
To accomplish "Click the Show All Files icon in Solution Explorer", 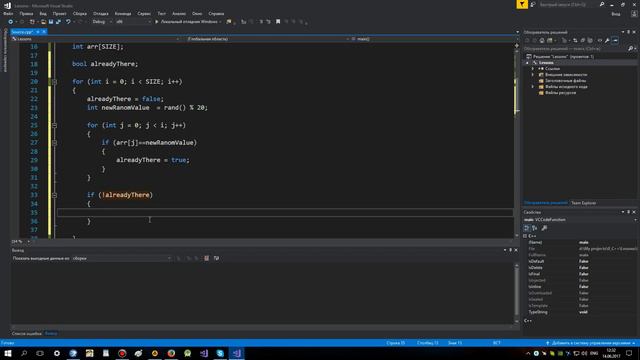I will point(590,40).
